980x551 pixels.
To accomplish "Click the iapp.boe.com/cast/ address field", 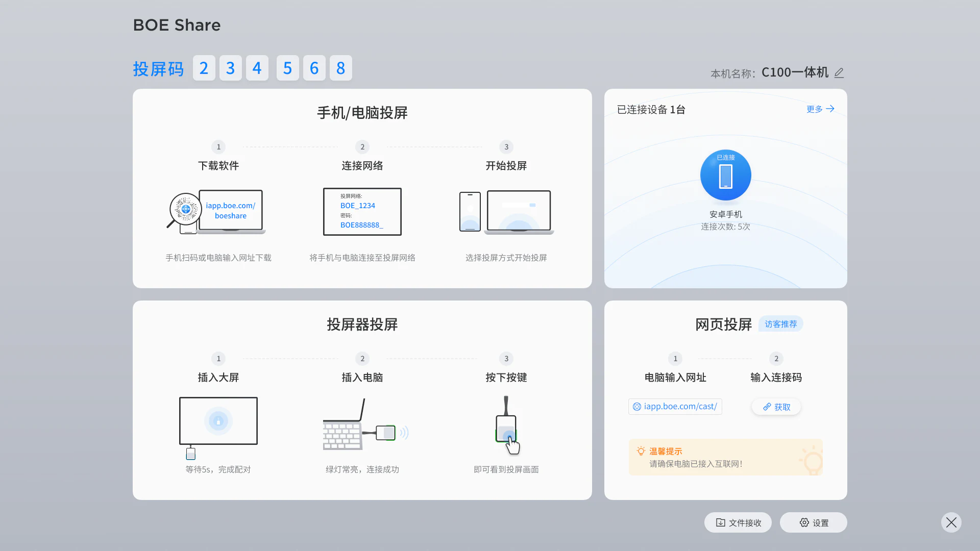I will pyautogui.click(x=675, y=407).
